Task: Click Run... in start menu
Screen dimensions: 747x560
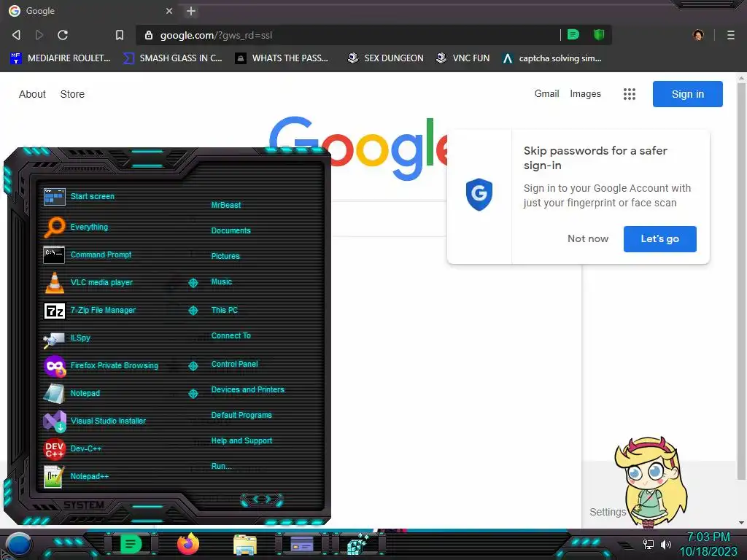Action: (x=222, y=466)
